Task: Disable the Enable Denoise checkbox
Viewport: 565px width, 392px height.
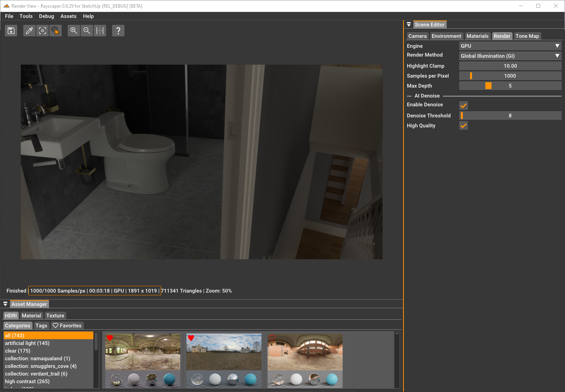Action: tap(464, 106)
